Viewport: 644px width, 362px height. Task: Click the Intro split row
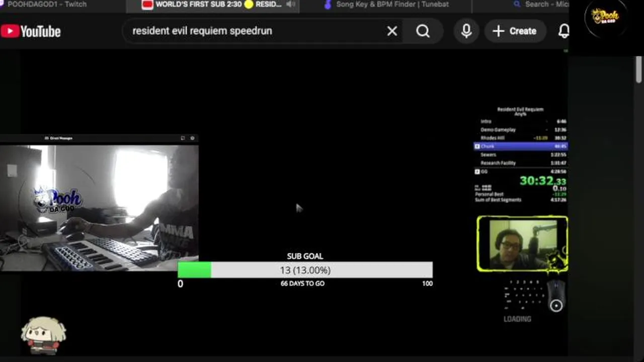click(x=521, y=121)
